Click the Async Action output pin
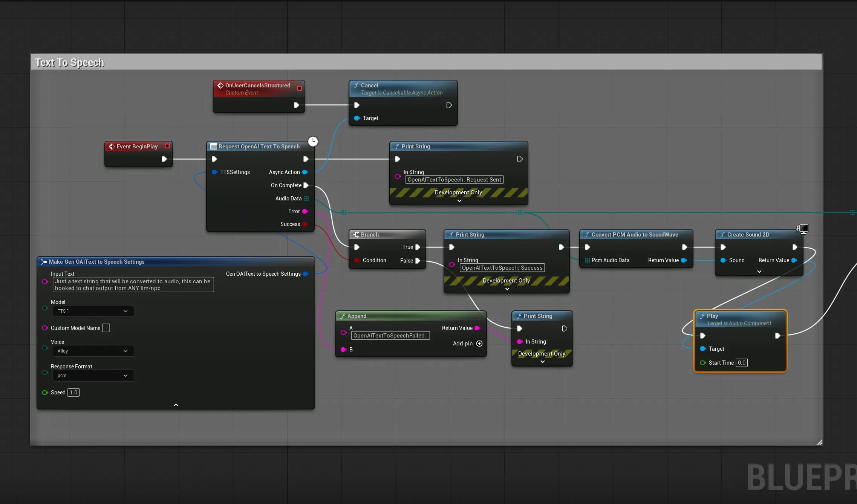The width and height of the screenshot is (857, 504). point(305,172)
